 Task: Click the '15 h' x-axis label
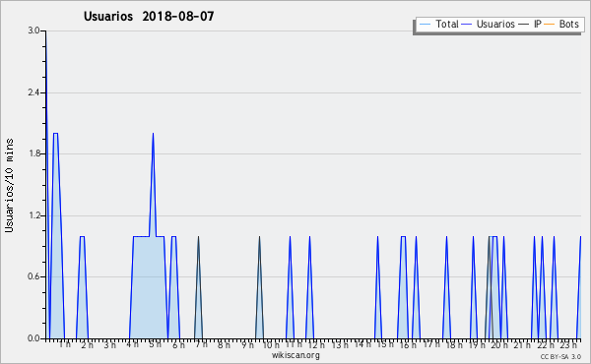click(385, 344)
